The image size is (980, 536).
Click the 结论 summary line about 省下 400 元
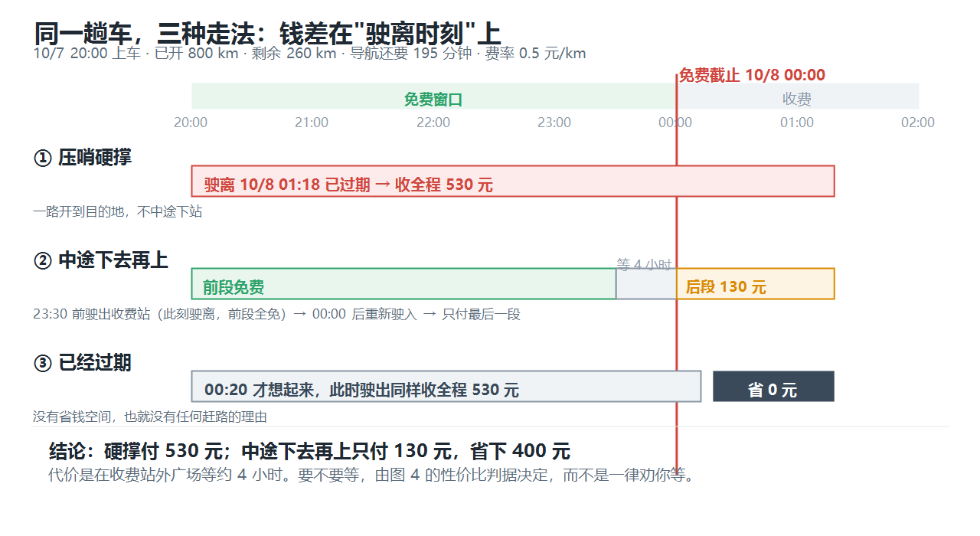click(x=309, y=451)
